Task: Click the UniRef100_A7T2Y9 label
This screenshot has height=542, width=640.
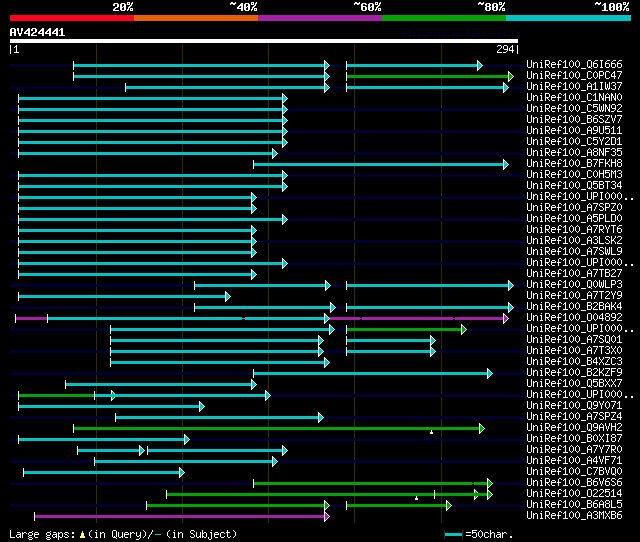Action: click(x=574, y=295)
